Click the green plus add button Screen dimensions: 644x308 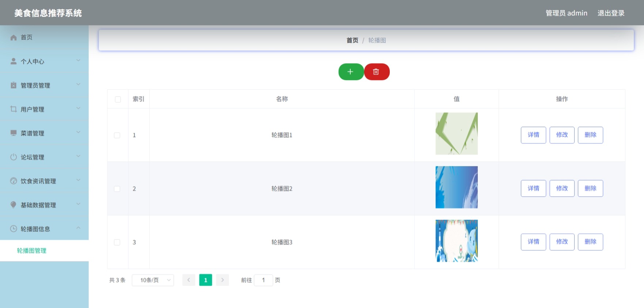[x=351, y=72]
